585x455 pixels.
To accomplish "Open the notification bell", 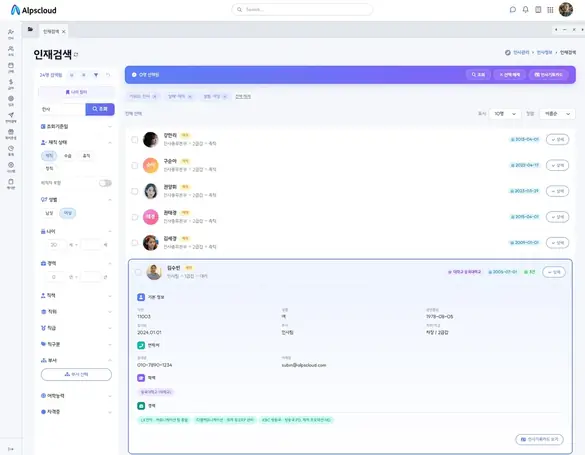I will pyautogui.click(x=525, y=10).
